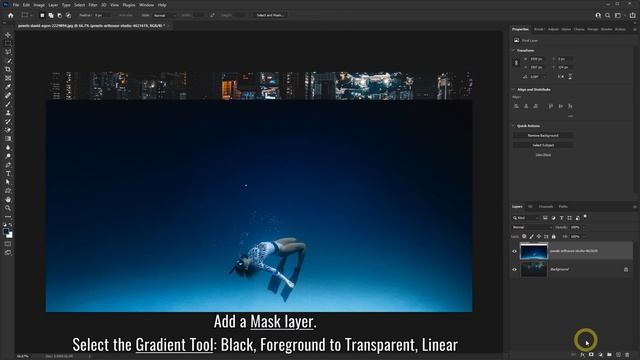Select the Lasso tool
Image resolution: width=640 pixels, height=360 pixels.
click(x=8, y=52)
